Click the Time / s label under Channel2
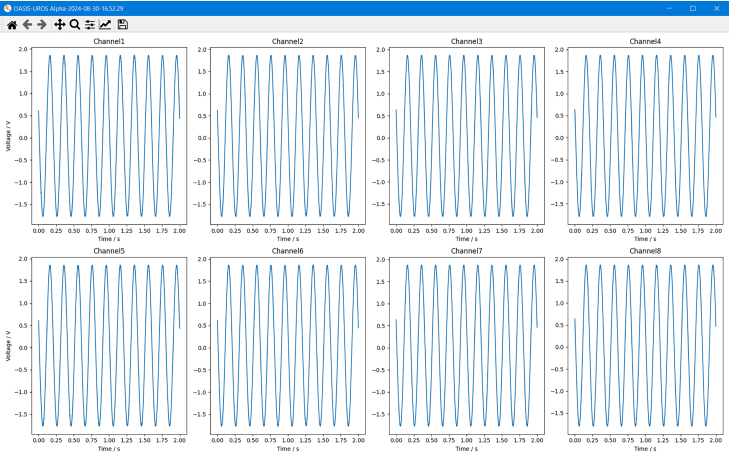 tap(288, 239)
